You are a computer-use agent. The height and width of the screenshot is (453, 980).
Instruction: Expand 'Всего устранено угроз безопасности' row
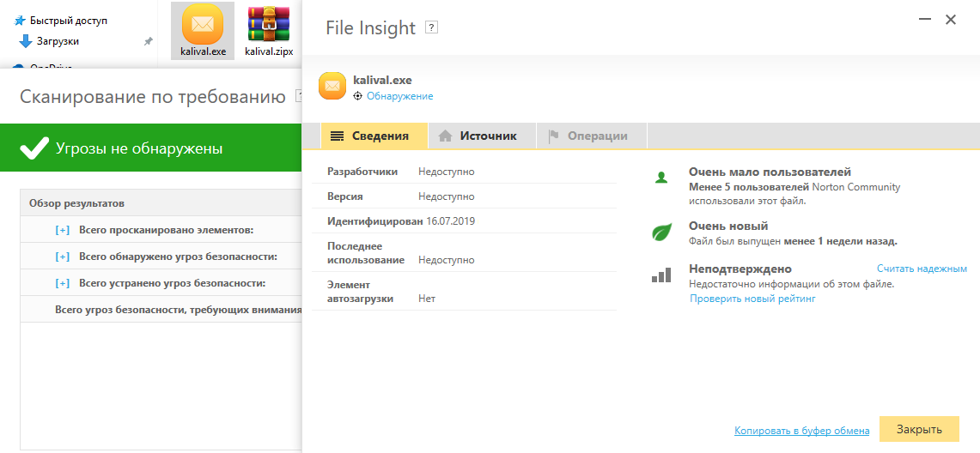tap(63, 283)
